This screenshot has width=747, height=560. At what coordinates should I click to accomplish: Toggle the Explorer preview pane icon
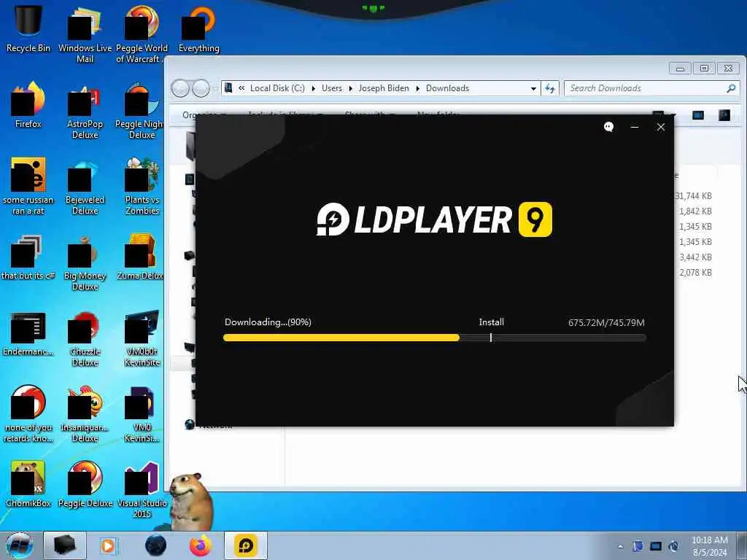pos(698,115)
